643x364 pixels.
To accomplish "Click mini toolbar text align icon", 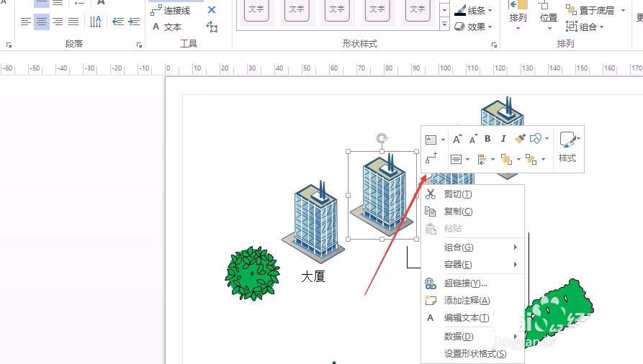I will click(x=456, y=160).
